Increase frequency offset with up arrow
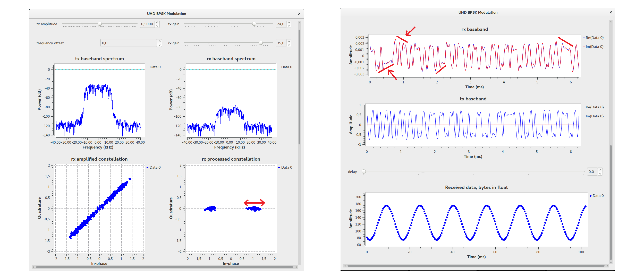Image resolution: width=644 pixels, height=278 pixels. (159, 41)
